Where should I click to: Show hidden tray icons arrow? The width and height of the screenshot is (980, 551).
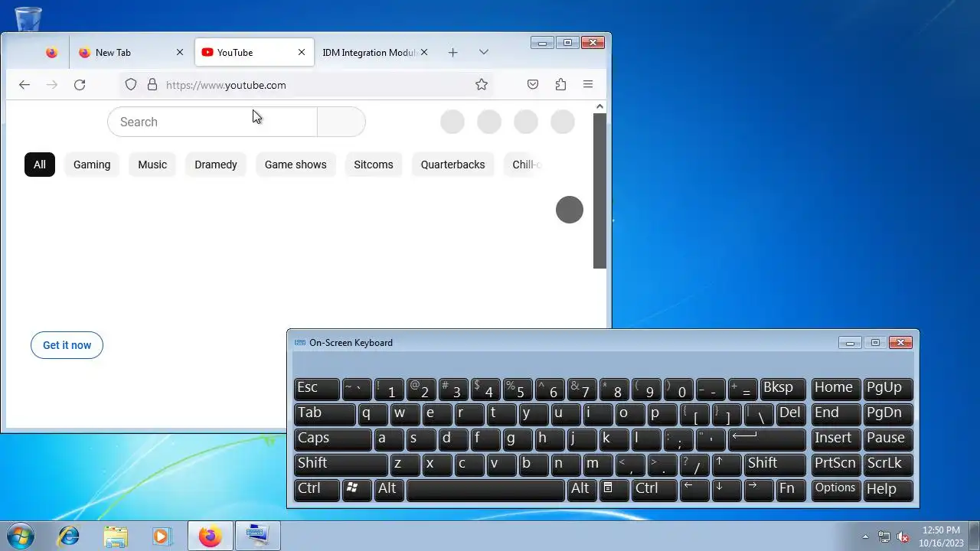click(x=866, y=536)
